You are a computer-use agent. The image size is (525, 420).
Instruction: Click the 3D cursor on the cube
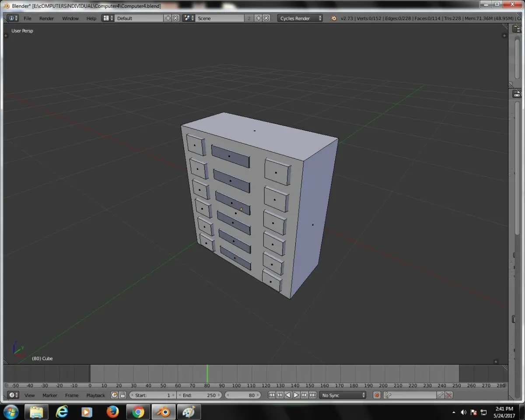pyautogui.click(x=241, y=209)
